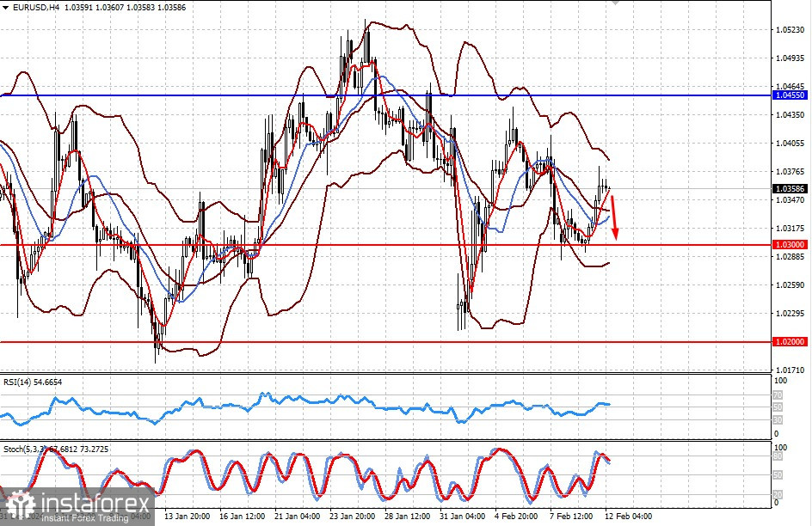This screenshot has width=812, height=526.
Task: Click the 13 Jan 20:00 time label
Action: pos(187,517)
